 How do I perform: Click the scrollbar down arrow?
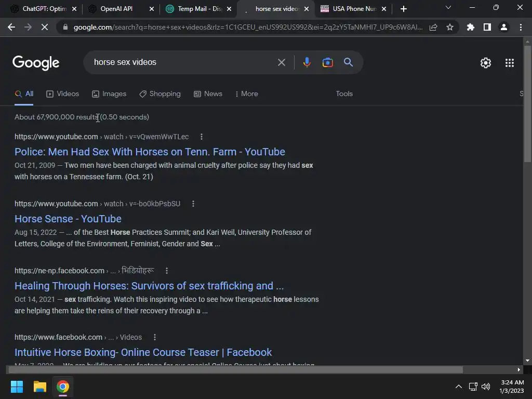(527, 361)
